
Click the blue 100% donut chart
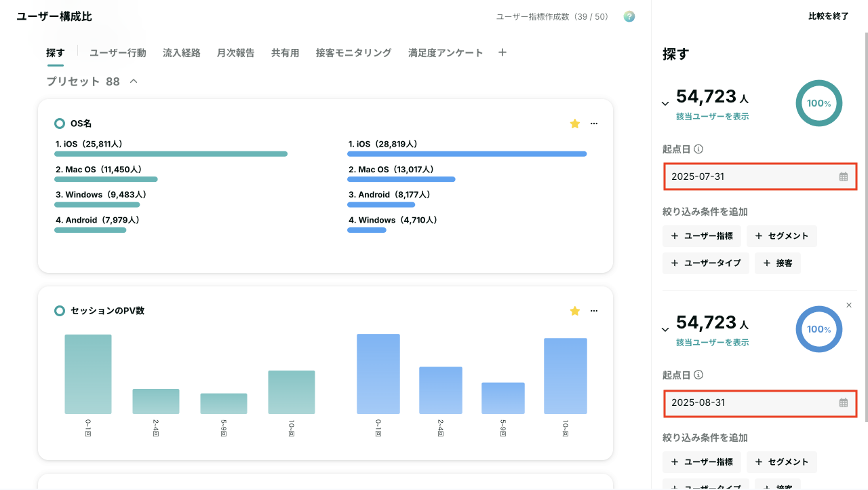click(x=818, y=329)
